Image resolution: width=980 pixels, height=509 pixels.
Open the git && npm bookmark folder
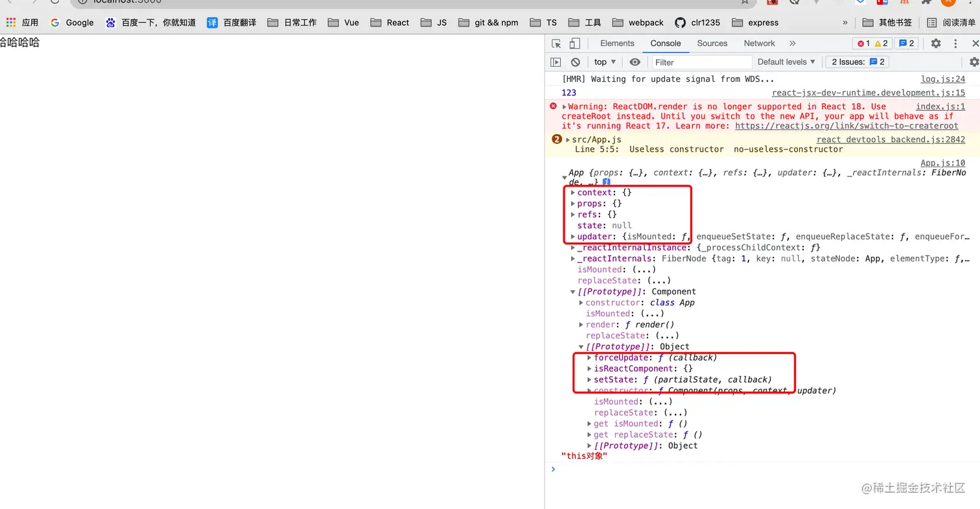click(488, 23)
